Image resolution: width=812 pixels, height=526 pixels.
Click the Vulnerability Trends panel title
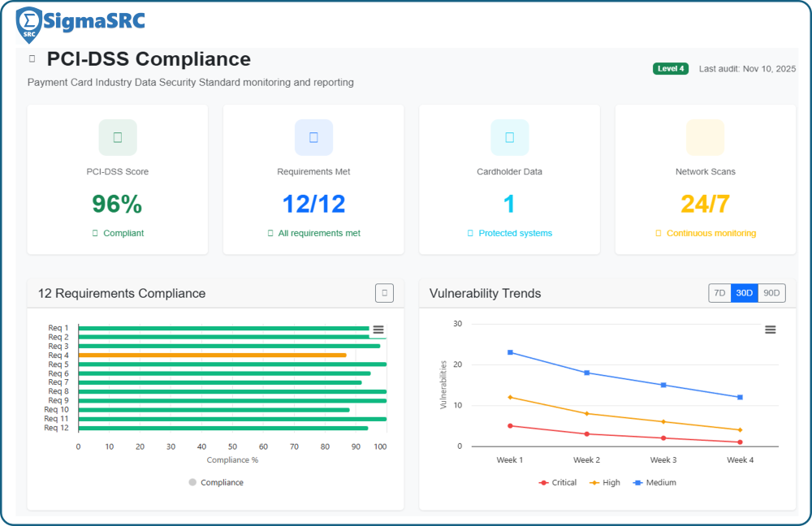click(486, 293)
